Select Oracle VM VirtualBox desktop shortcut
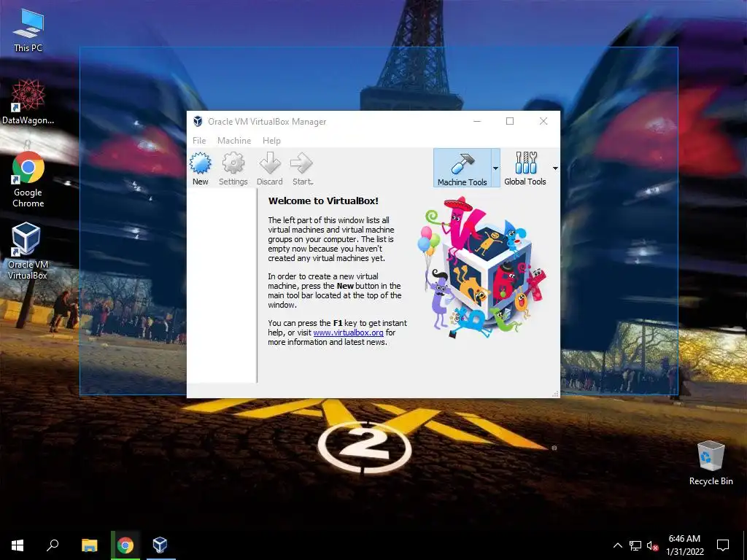Screen dimensions: 747x560 pos(27,251)
